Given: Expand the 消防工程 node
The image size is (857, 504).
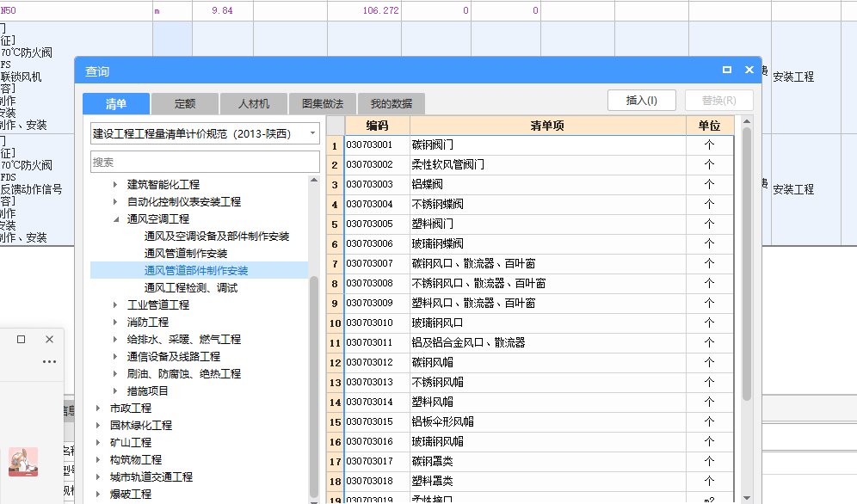Looking at the screenshot, I should pos(115,323).
